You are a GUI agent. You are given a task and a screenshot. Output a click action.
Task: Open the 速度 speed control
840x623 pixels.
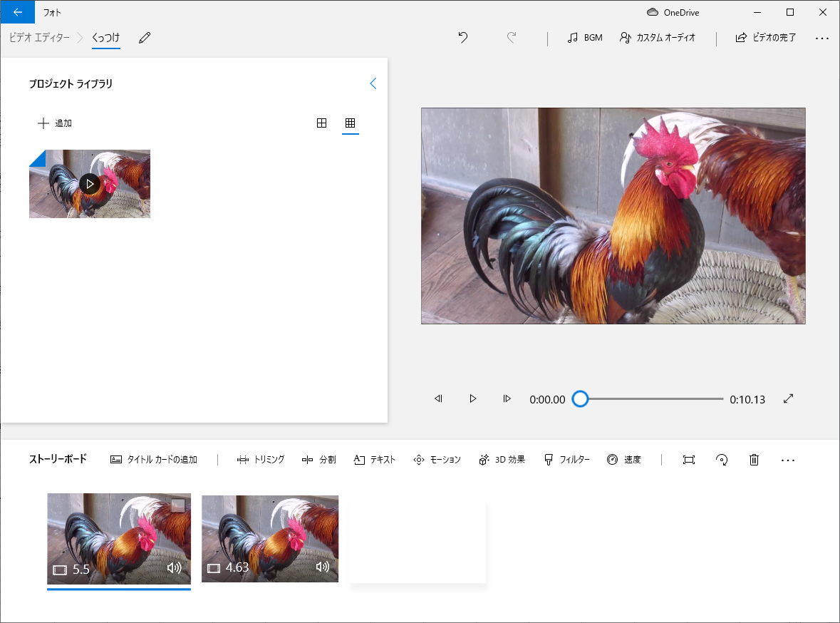[624, 460]
